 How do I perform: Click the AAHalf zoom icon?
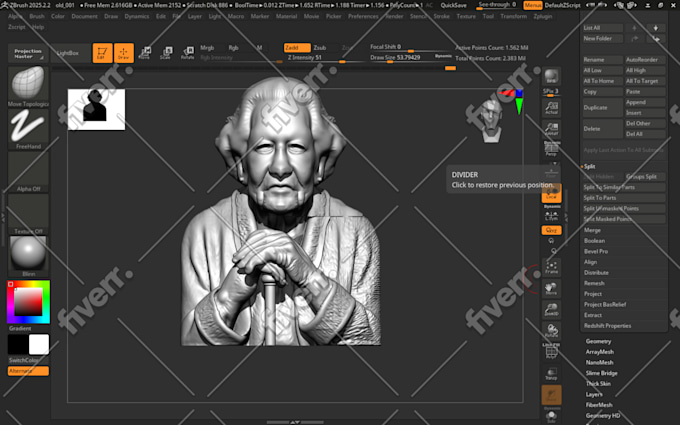click(x=551, y=129)
